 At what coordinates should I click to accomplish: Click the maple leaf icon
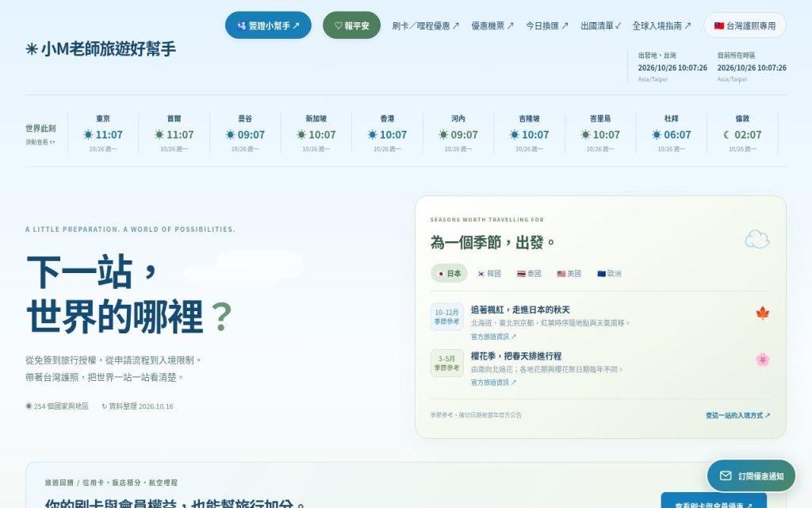762,313
